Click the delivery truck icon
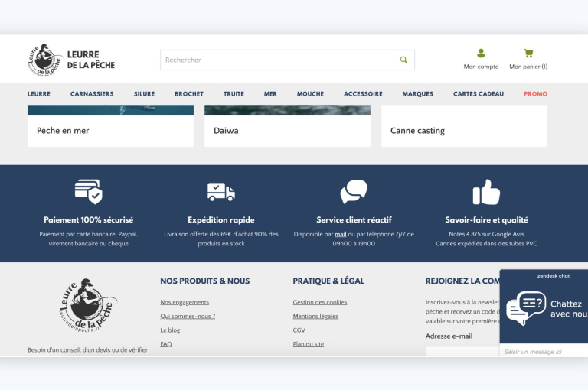Viewport: 588px width, 390px height. [x=220, y=191]
